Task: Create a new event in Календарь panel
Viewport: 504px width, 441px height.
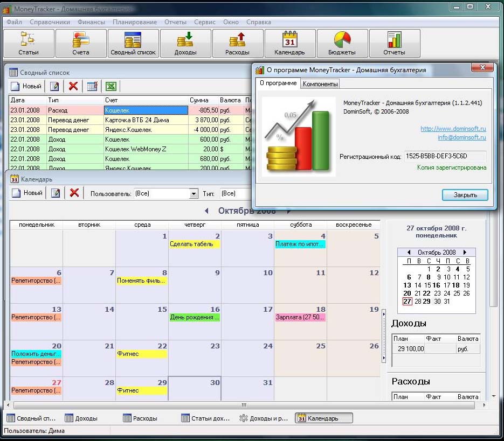Action: tap(27, 193)
